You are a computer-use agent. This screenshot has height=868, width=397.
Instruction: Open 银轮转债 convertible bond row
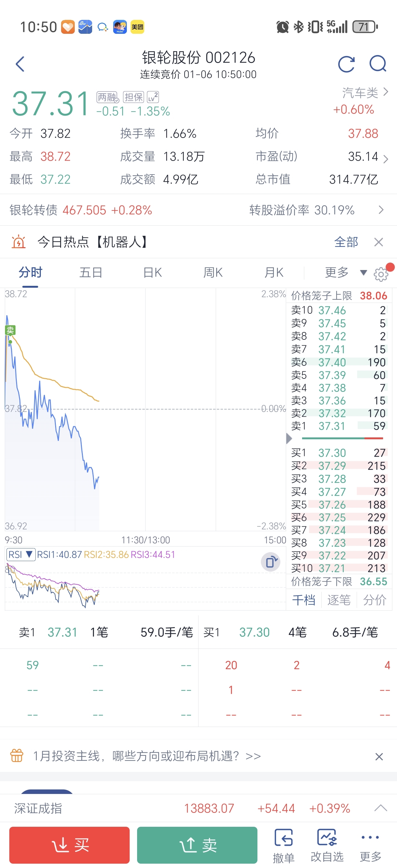(198, 210)
